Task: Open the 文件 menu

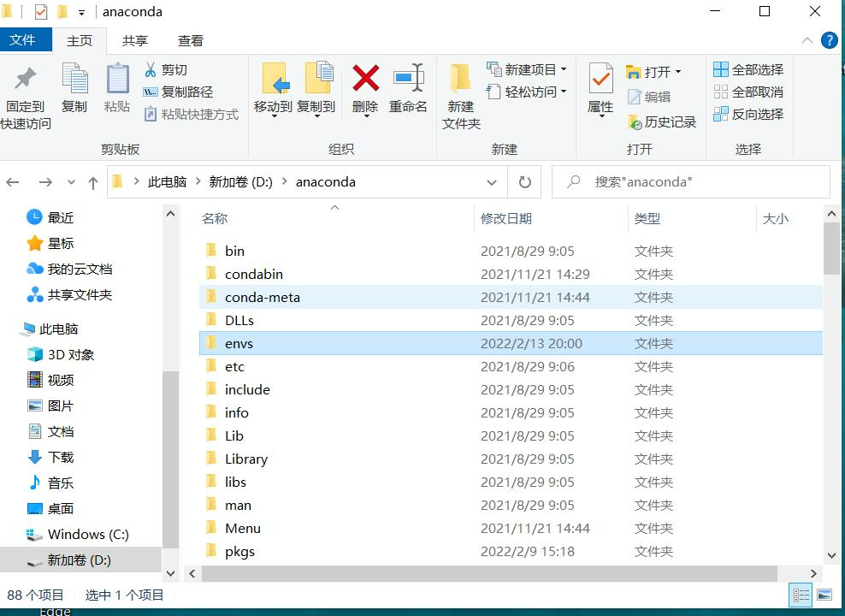Action: [26, 39]
